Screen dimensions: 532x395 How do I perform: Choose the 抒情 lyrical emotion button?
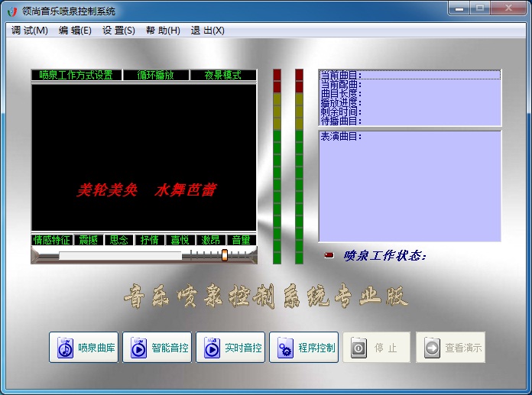149,240
